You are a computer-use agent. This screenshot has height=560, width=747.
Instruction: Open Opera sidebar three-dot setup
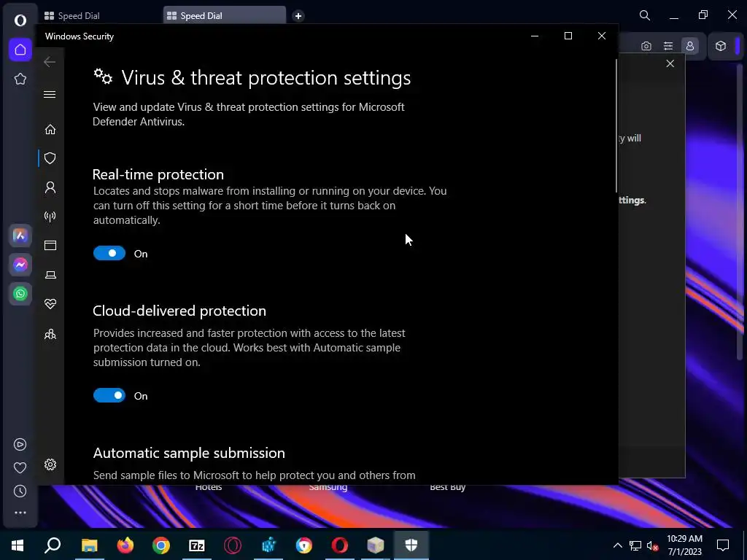point(20,513)
